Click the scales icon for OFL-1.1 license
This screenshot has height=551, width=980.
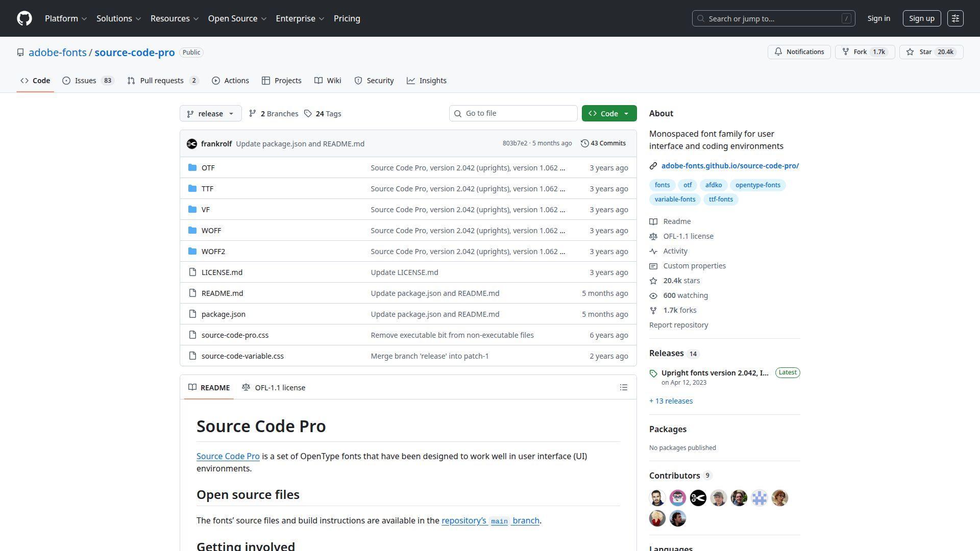point(654,236)
